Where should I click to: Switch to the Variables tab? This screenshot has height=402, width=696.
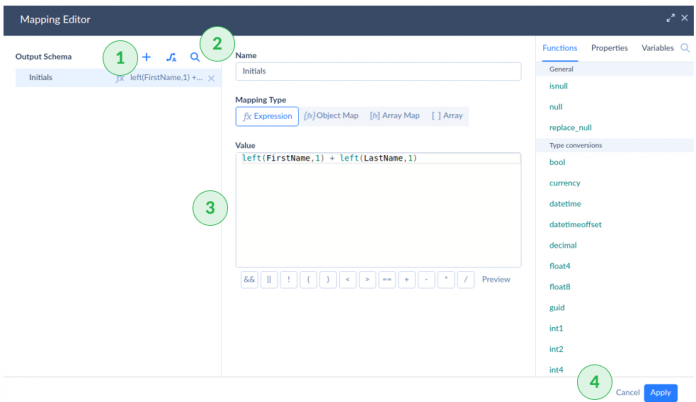click(657, 48)
